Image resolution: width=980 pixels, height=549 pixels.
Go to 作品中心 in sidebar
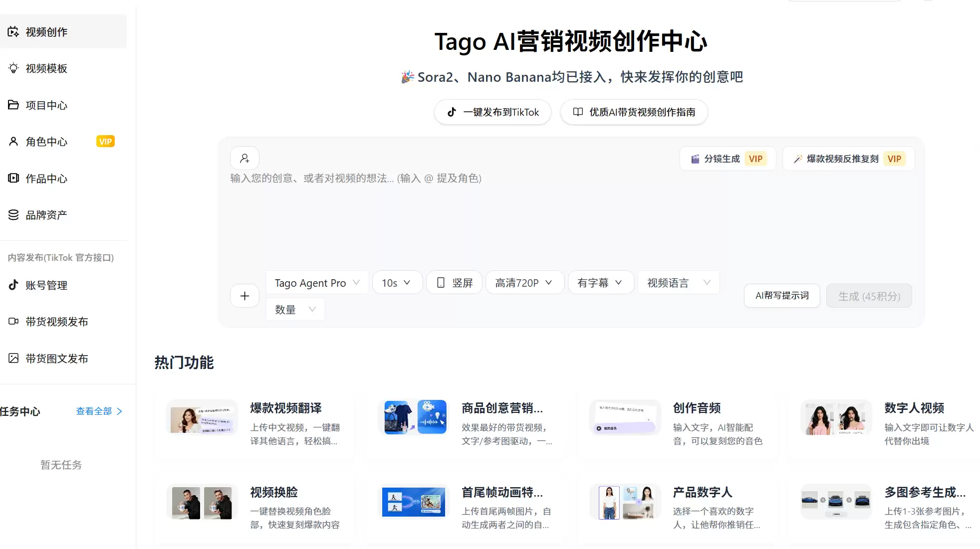[63, 178]
